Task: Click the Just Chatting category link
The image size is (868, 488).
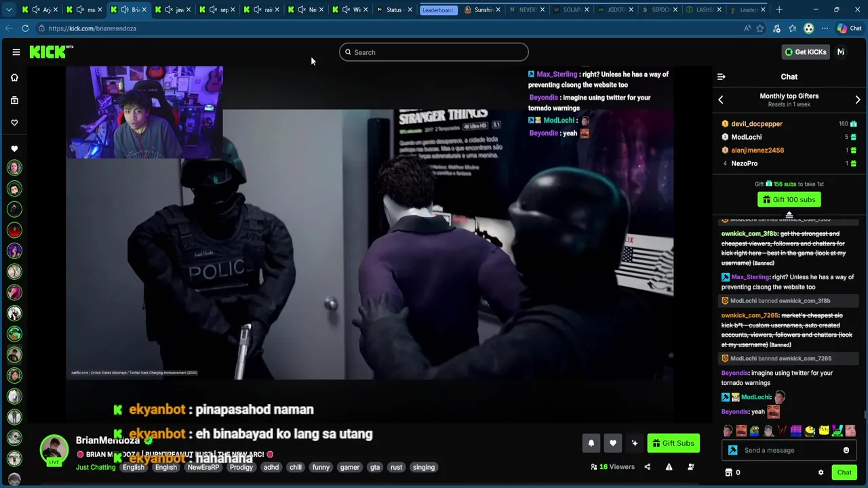Action: [96, 467]
